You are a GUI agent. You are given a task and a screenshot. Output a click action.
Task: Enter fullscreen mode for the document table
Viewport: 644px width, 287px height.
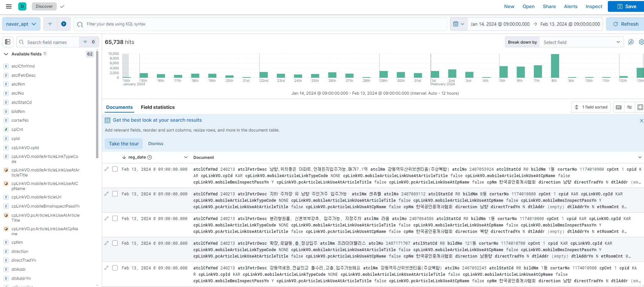click(x=640, y=107)
